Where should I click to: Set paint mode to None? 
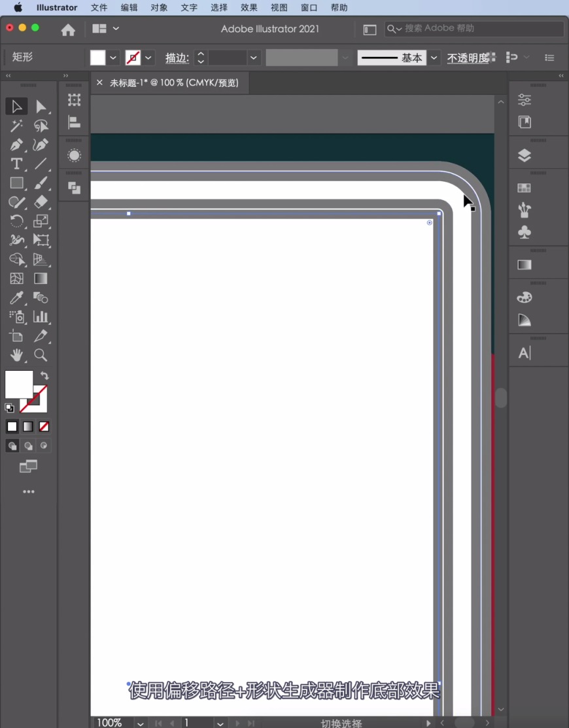44,426
